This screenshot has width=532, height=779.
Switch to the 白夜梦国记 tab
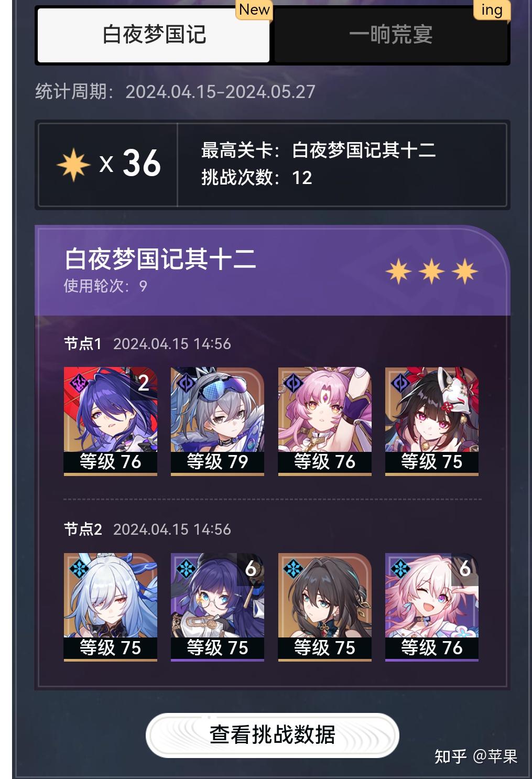(153, 35)
